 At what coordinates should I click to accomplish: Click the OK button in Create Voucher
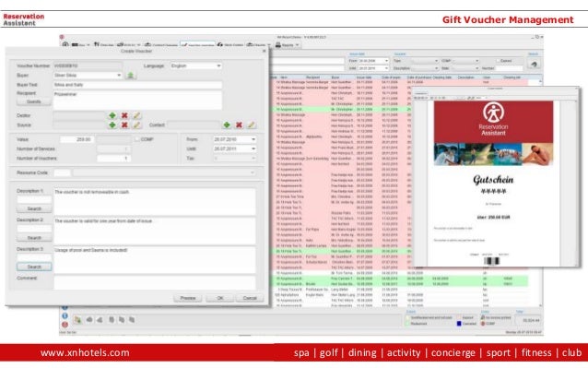pyautogui.click(x=220, y=298)
